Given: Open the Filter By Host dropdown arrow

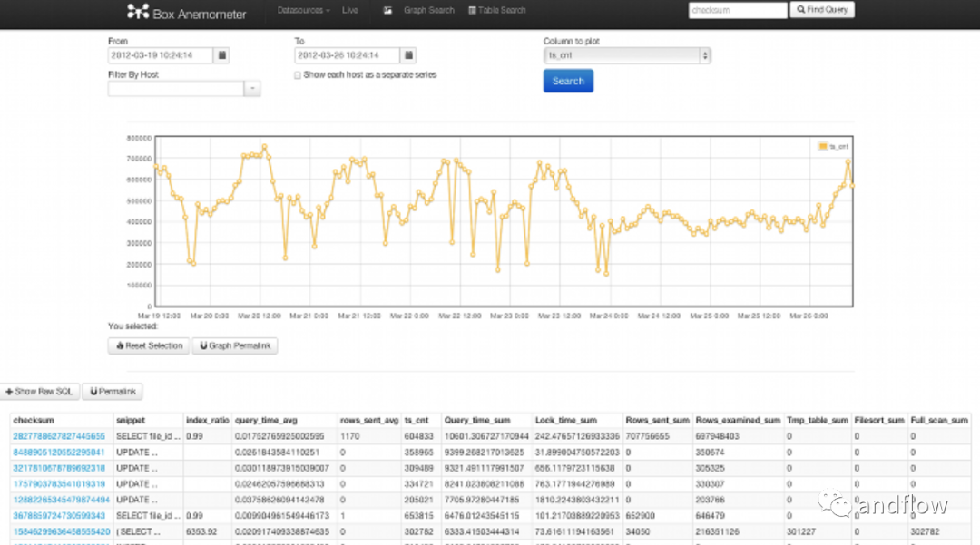Looking at the screenshot, I should (x=251, y=88).
